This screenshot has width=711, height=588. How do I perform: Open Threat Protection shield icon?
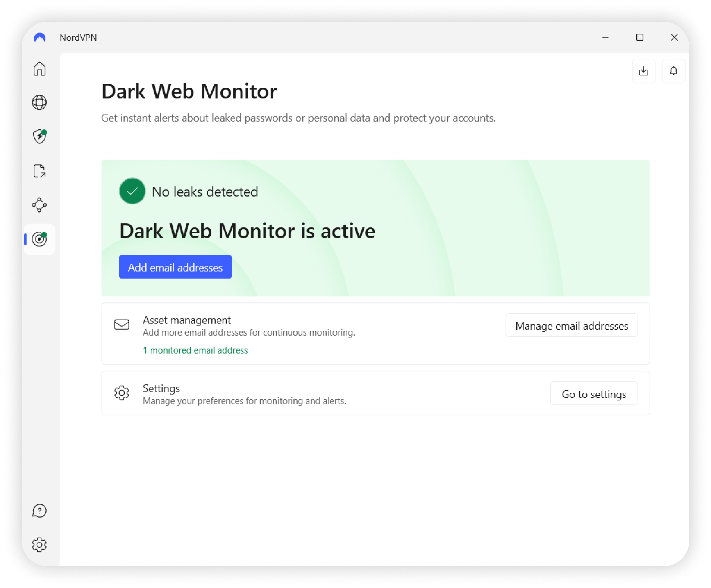(40, 136)
